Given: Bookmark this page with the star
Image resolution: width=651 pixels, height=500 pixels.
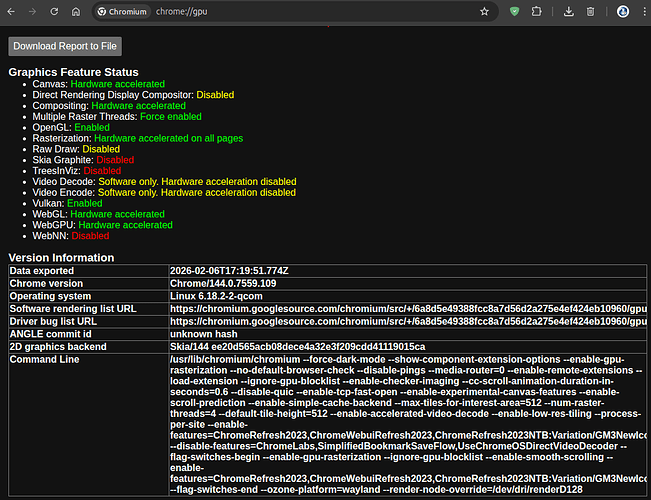Looking at the screenshot, I should (x=484, y=12).
